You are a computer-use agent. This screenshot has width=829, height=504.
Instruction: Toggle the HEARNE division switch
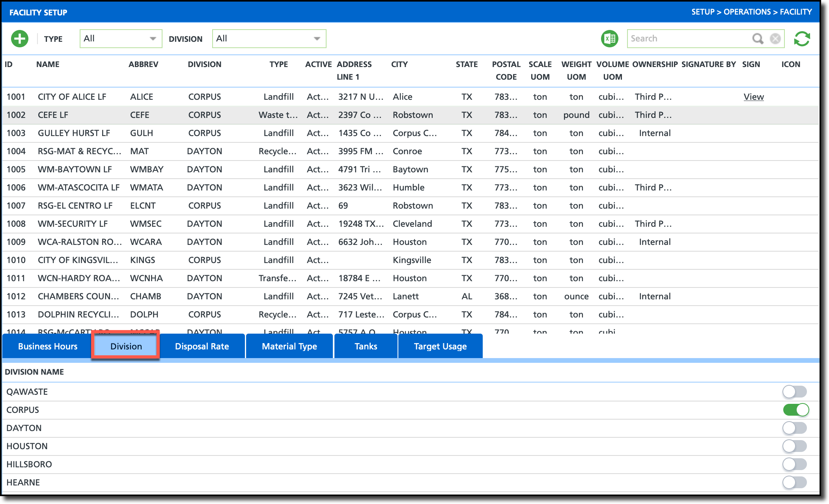(x=795, y=482)
